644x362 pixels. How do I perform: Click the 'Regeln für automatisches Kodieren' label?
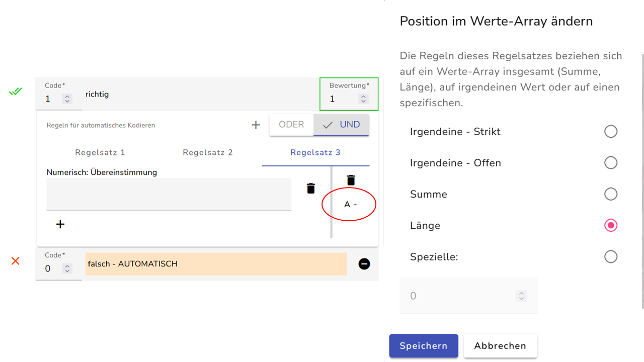(101, 125)
